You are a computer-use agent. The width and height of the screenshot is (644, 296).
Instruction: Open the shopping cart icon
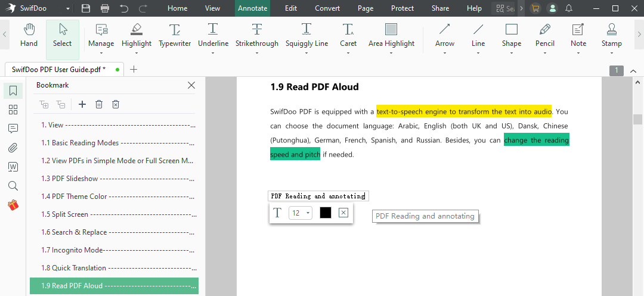pos(535,8)
